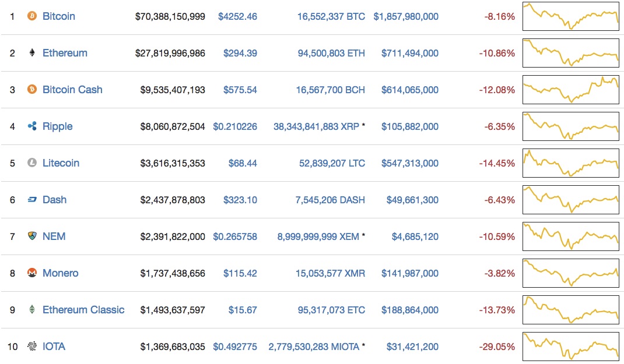
Task: Click Dash 24h volume $49,661,300
Action: tap(412, 200)
